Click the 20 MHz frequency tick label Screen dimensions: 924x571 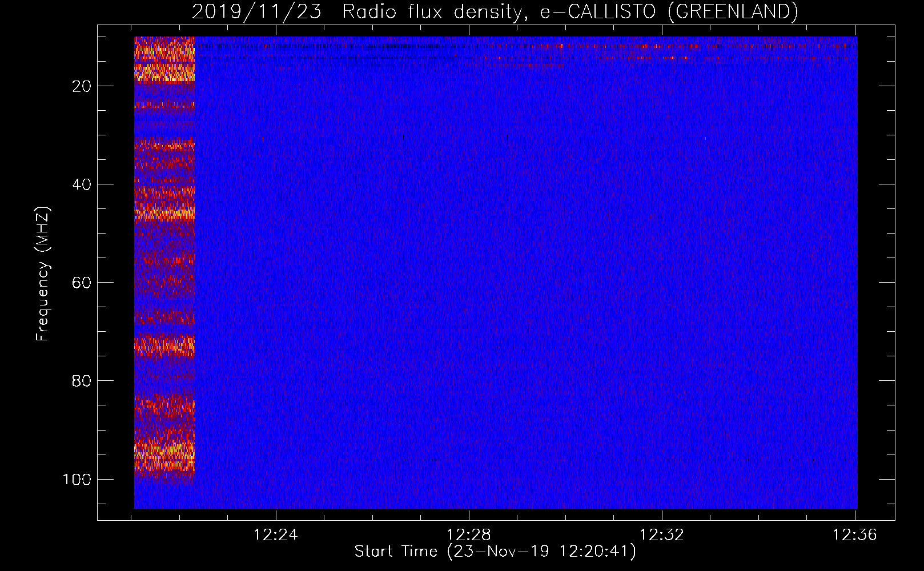click(82, 86)
